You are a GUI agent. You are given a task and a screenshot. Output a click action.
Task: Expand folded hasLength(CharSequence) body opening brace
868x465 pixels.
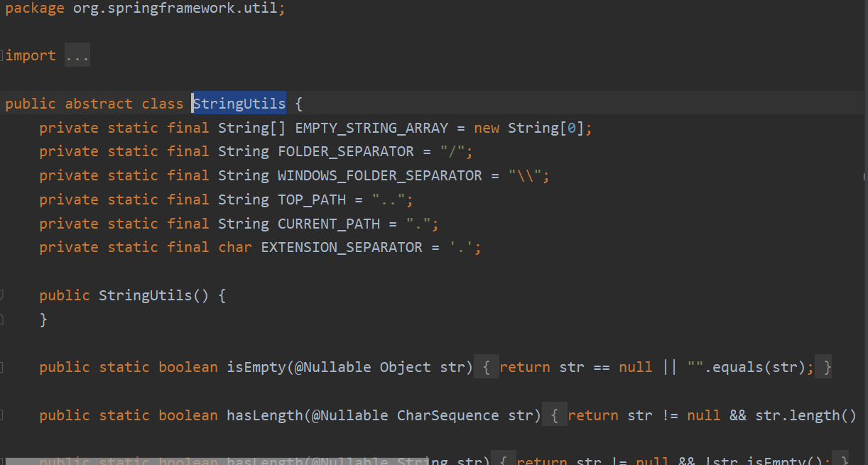[x=555, y=415]
